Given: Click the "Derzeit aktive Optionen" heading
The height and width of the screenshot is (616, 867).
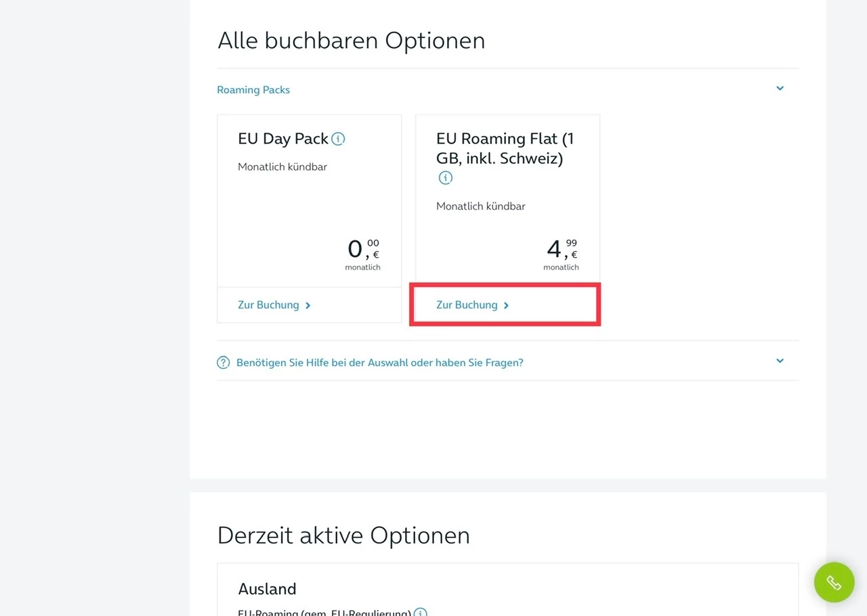Looking at the screenshot, I should click(x=343, y=535).
